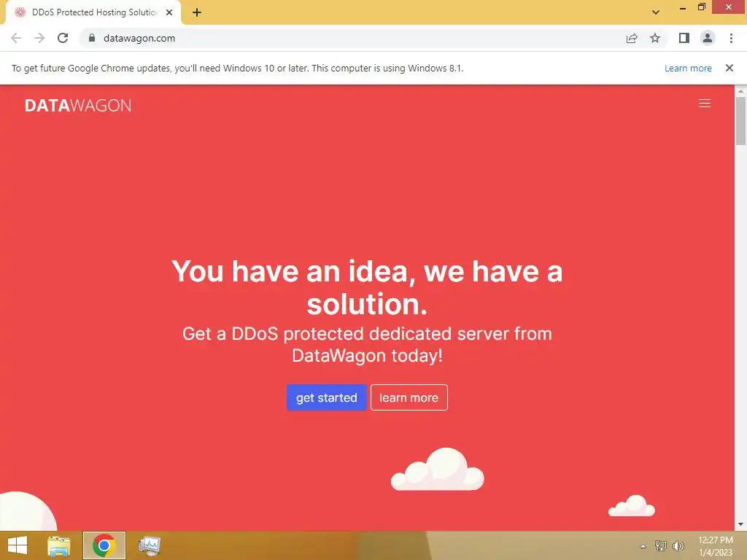View site info via the padlock icon
Image resolution: width=747 pixels, height=560 pixels.
pos(92,38)
